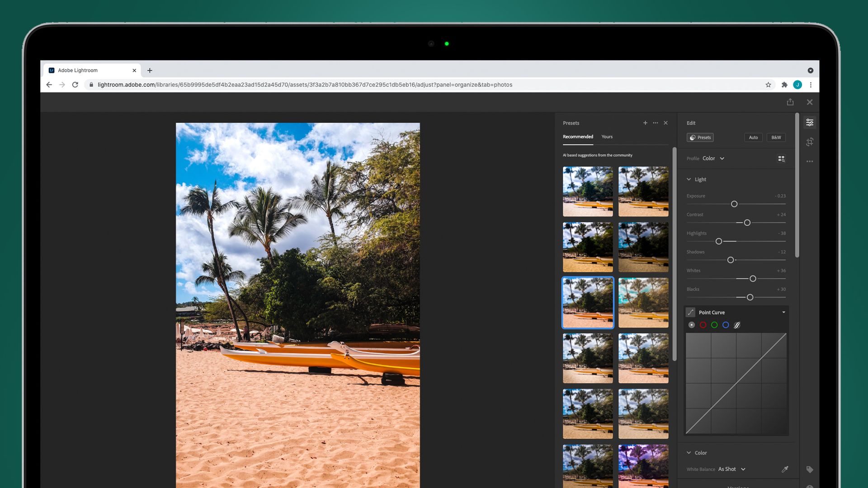The width and height of the screenshot is (868, 488).
Task: Open the Edit panel icon in right sidebar
Action: (810, 122)
